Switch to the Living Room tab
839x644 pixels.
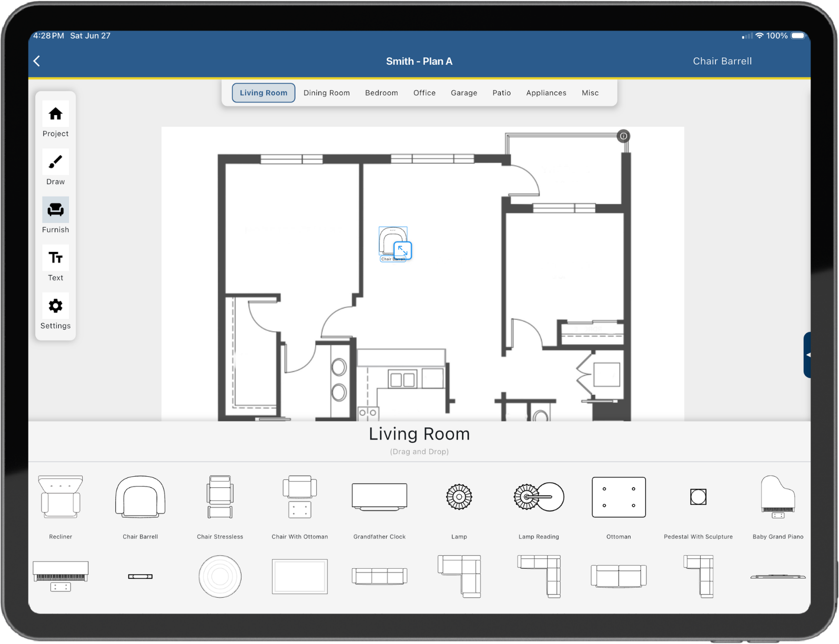(x=264, y=93)
